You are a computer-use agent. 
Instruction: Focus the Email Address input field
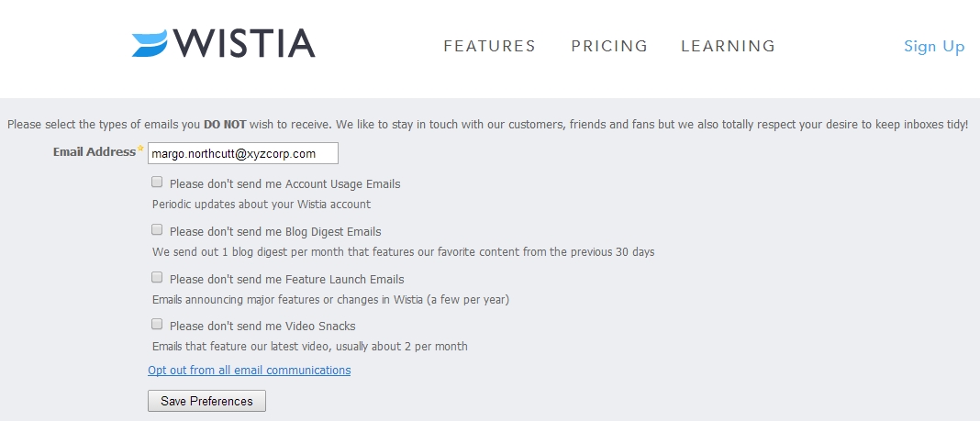point(243,154)
